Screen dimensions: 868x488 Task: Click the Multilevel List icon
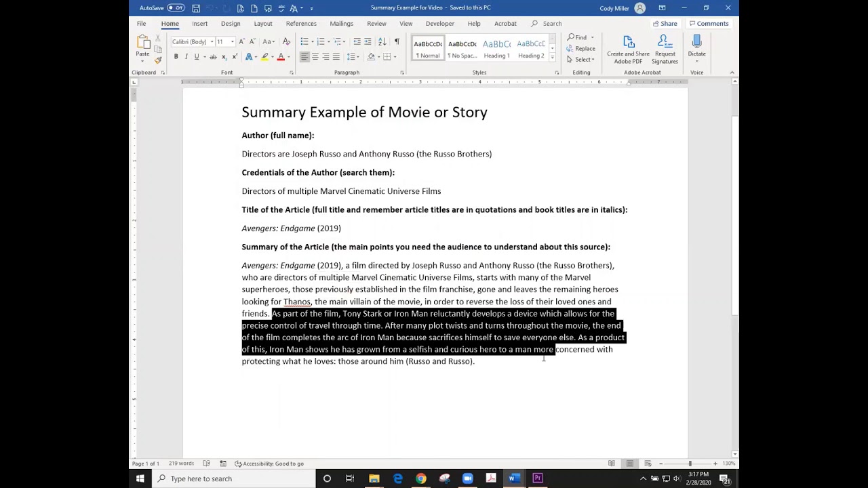[337, 42]
